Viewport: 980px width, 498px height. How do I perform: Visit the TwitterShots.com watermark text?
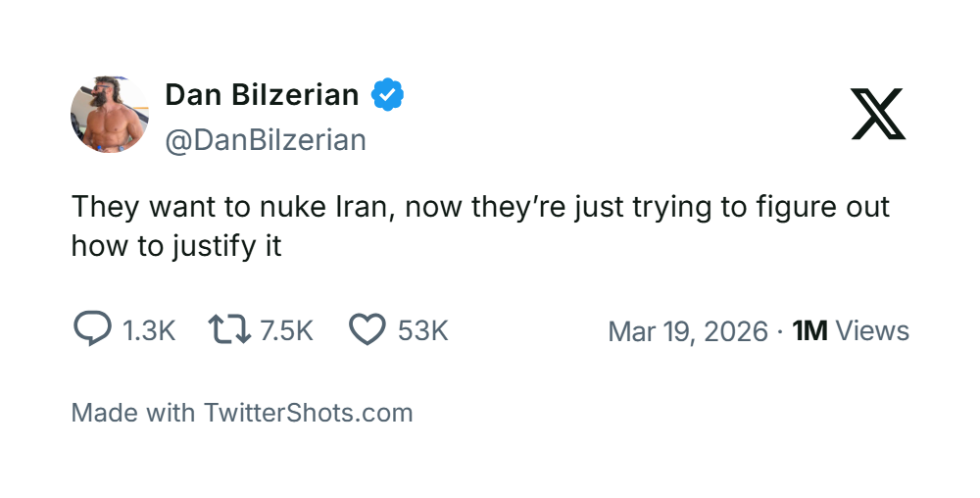(x=308, y=413)
